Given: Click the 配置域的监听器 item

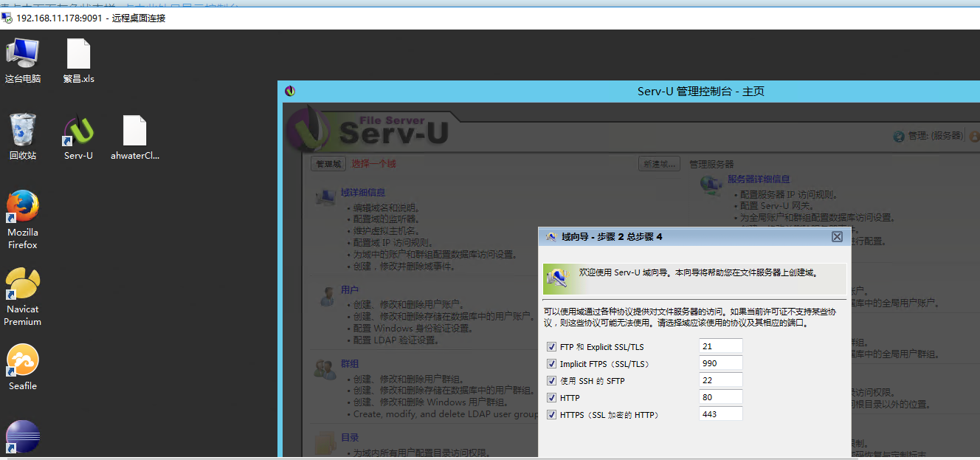Looking at the screenshot, I should pos(386,219).
